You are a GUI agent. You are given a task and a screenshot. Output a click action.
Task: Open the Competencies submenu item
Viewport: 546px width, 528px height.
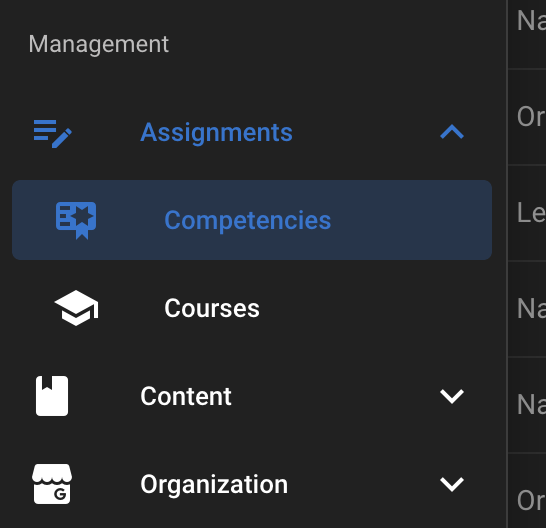[252, 220]
